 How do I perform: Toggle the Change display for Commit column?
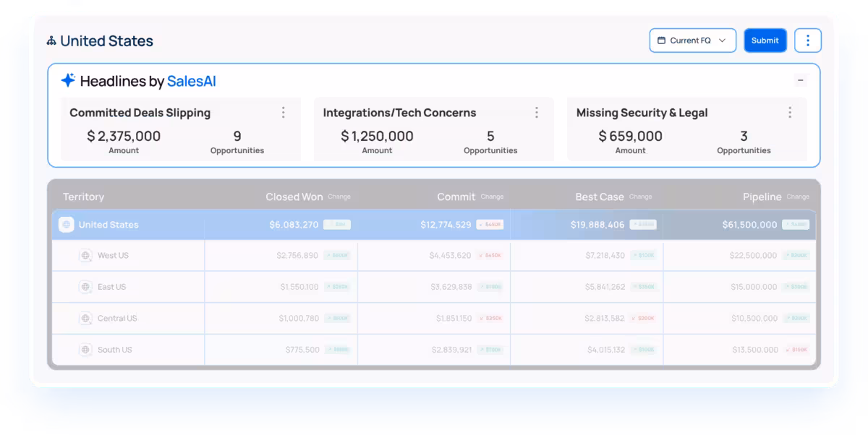click(492, 196)
